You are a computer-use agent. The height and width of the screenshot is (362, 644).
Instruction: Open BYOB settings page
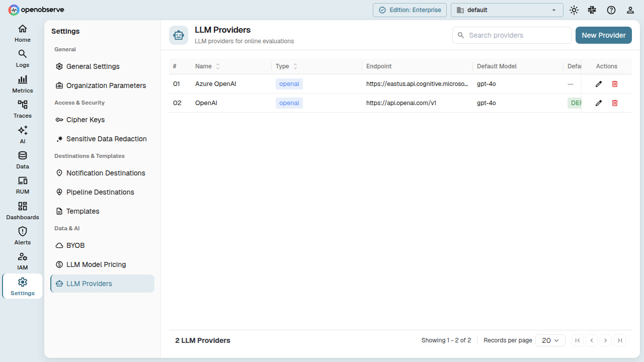click(102, 245)
